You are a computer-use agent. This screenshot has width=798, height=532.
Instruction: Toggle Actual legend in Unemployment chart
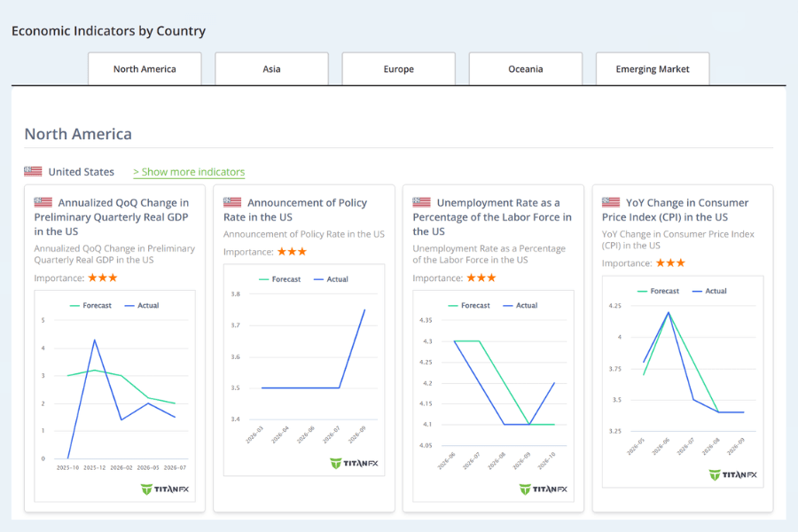click(520, 305)
